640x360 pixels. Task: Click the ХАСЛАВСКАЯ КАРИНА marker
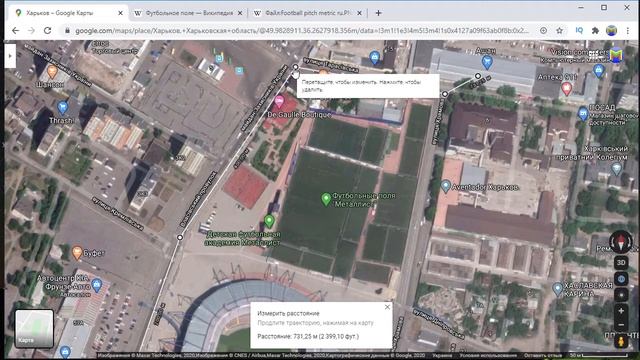(x=558, y=289)
